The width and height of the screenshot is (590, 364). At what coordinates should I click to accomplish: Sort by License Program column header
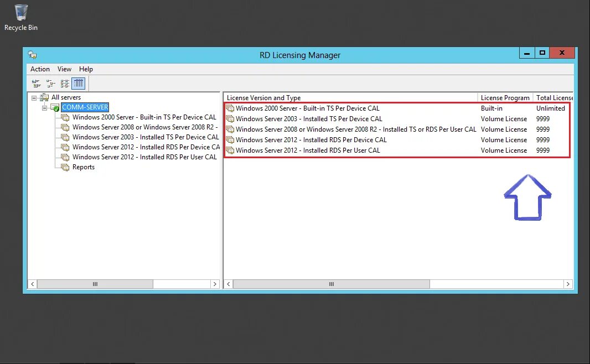[x=505, y=98]
